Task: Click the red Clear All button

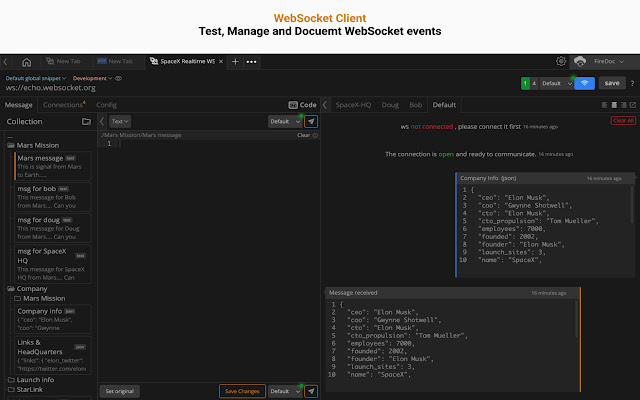Action: pyautogui.click(x=622, y=120)
